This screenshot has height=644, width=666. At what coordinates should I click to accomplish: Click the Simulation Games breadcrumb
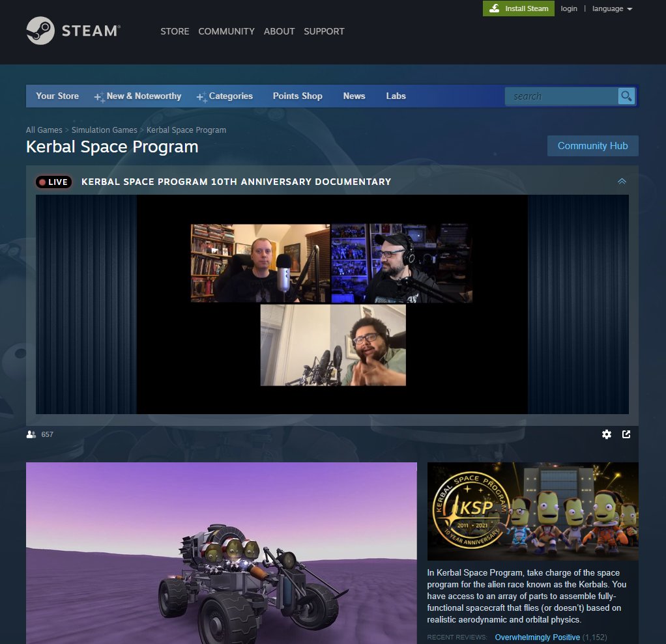coord(104,130)
